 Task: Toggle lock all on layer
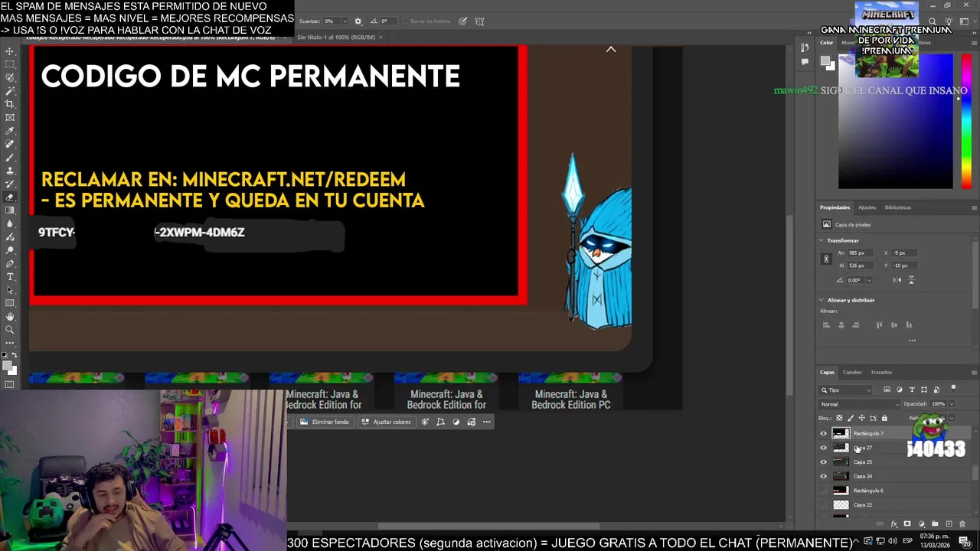[x=884, y=418]
